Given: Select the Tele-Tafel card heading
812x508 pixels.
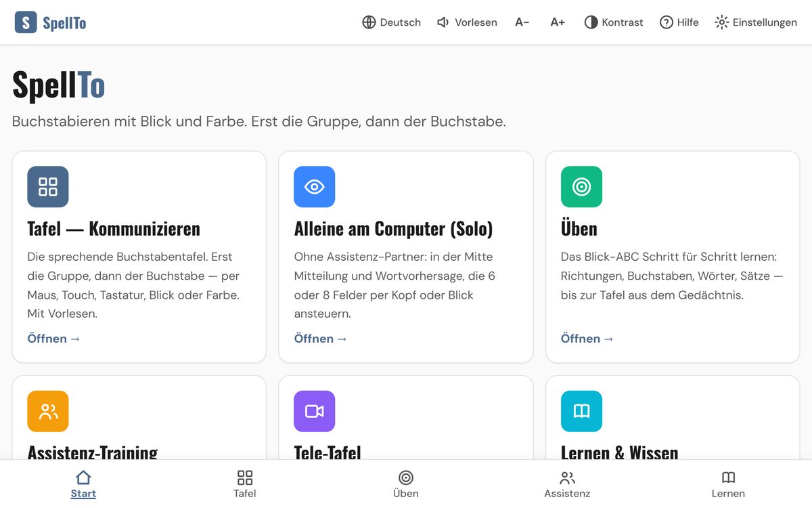Looking at the screenshot, I should tap(328, 452).
